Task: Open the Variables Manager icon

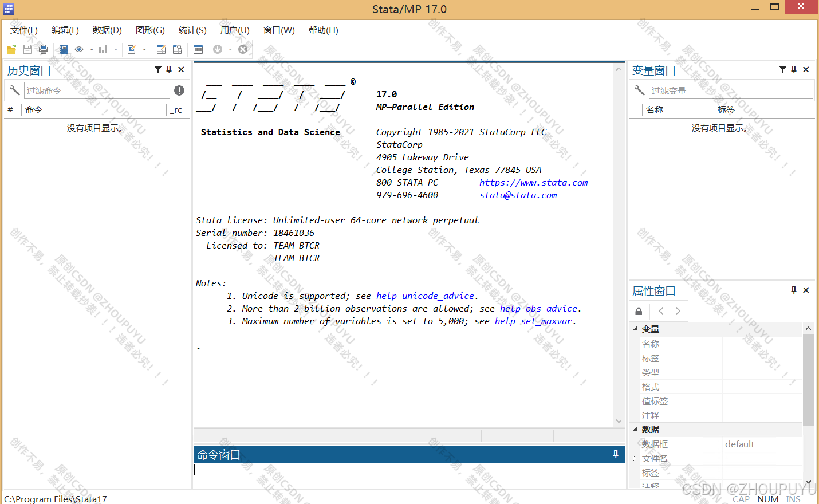Action: (x=198, y=49)
